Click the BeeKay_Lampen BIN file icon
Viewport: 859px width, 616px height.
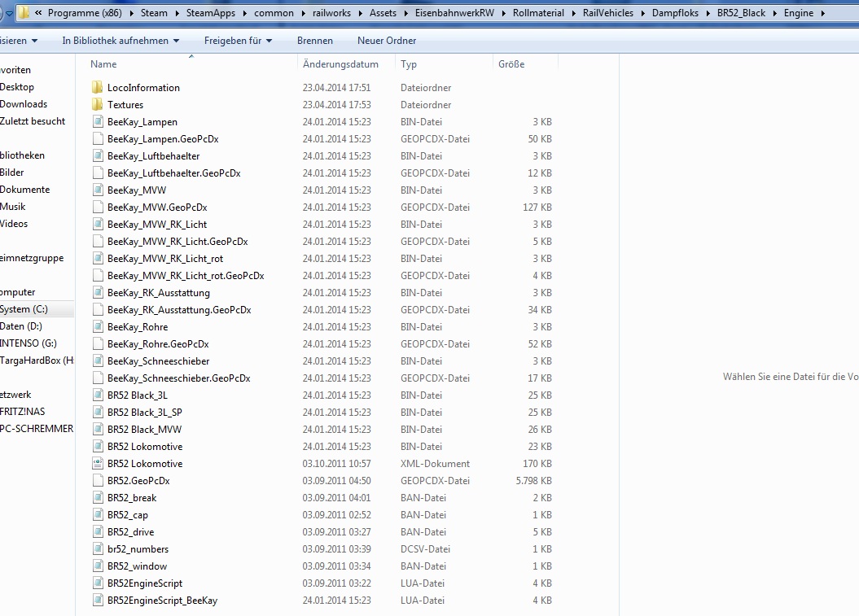coord(98,122)
